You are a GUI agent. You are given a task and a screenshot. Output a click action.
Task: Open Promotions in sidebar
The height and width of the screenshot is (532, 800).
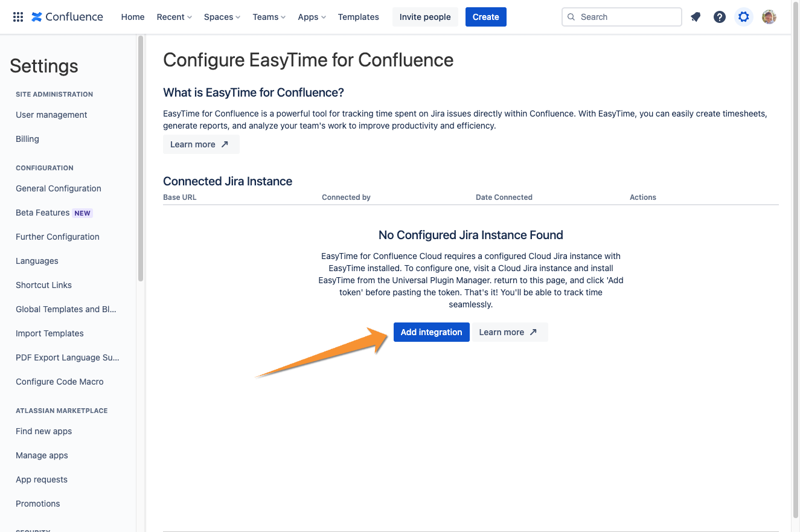pos(38,504)
